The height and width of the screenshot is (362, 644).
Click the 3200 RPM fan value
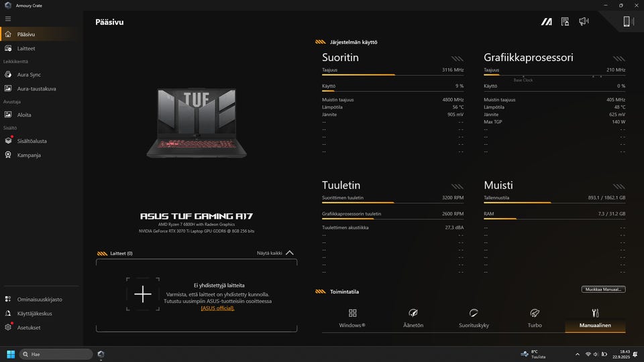453,197
